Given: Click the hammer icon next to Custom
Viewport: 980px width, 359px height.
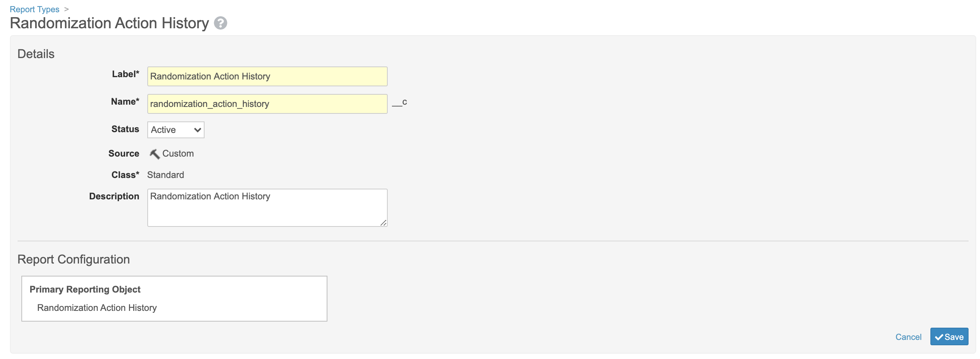Looking at the screenshot, I should click(x=154, y=154).
